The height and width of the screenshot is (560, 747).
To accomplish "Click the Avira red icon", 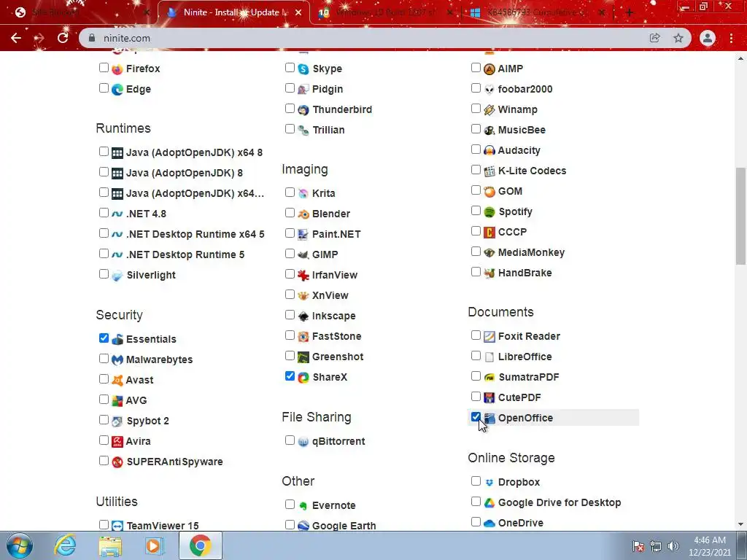I will pyautogui.click(x=117, y=441).
